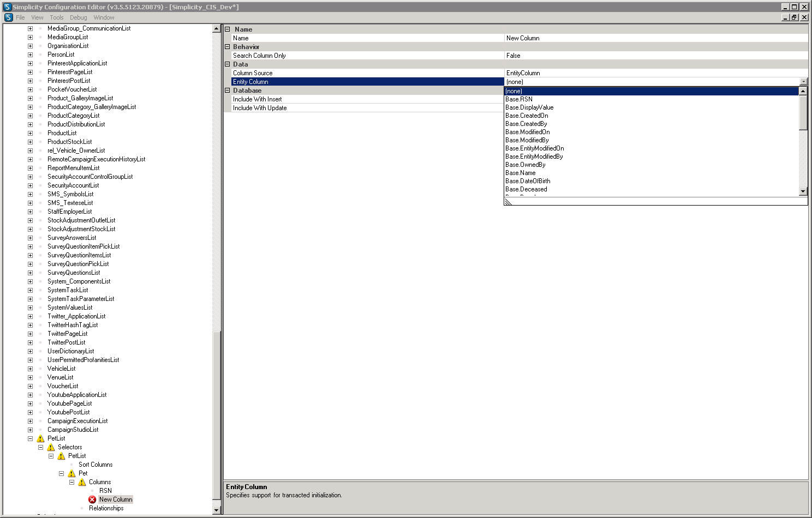Collapse the Selectors tree node
Viewport: 812px width, 518px height.
coord(40,447)
